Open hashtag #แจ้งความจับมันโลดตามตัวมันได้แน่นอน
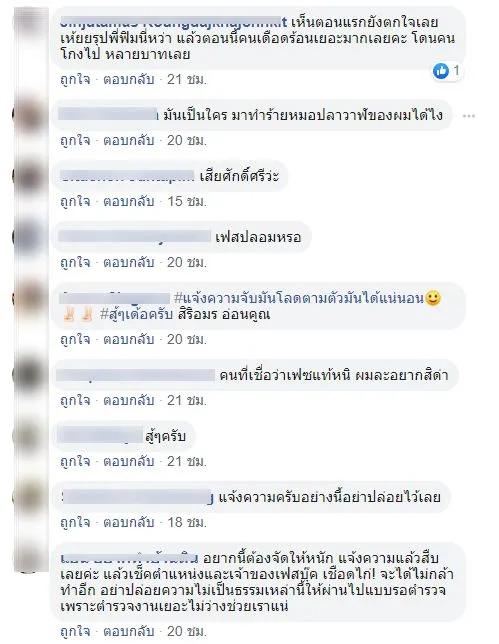Viewport: 499px width, 644px height. [299, 298]
